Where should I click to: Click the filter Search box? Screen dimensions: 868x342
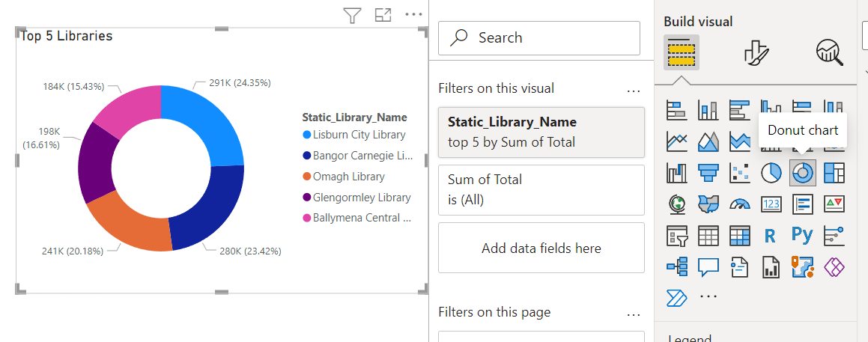539,37
